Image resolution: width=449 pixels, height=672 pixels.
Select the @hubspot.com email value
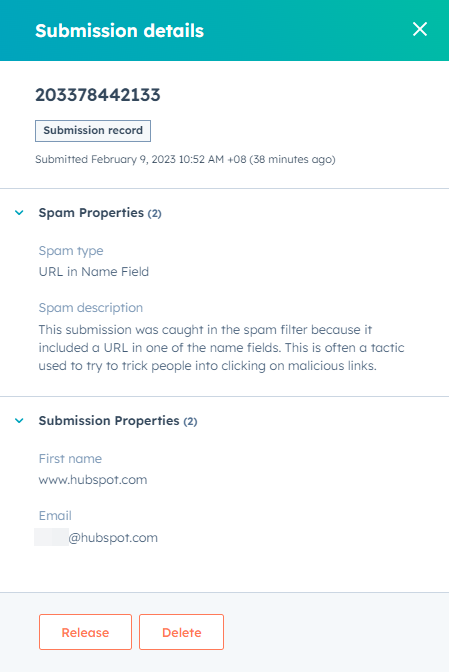113,537
